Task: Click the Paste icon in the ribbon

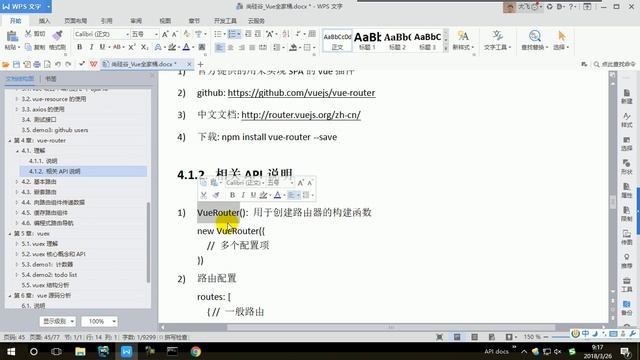Action: tap(12, 36)
